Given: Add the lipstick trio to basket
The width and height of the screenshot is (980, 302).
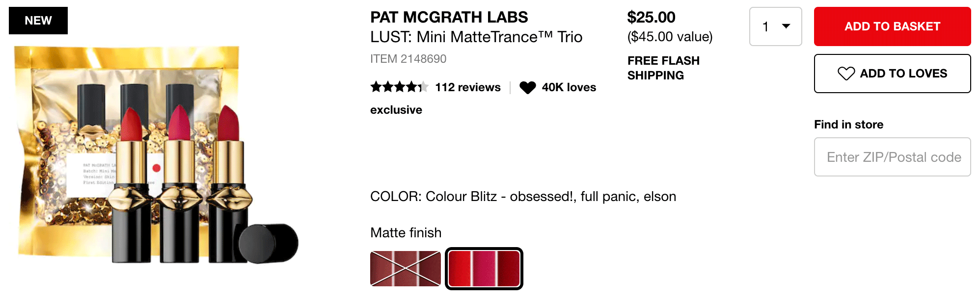Looking at the screenshot, I should click(892, 26).
